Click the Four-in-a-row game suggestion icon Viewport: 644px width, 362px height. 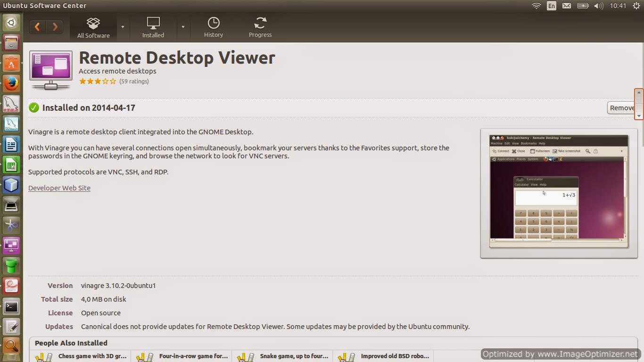click(144, 357)
